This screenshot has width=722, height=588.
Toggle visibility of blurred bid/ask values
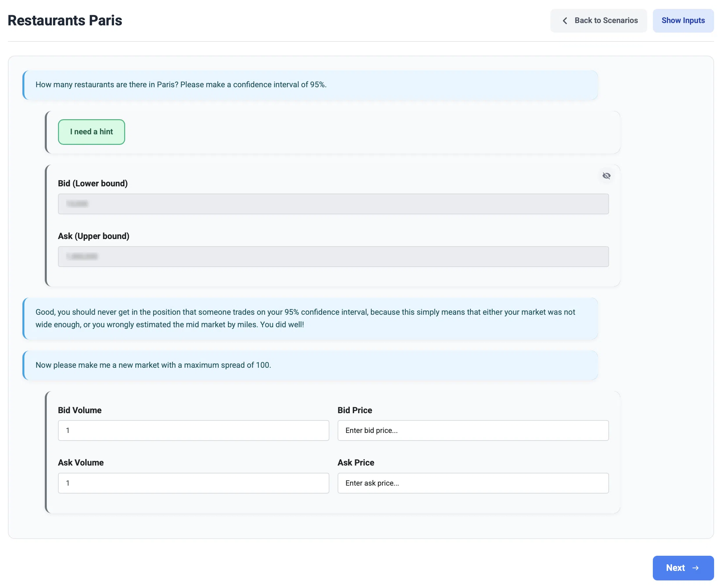[606, 175]
